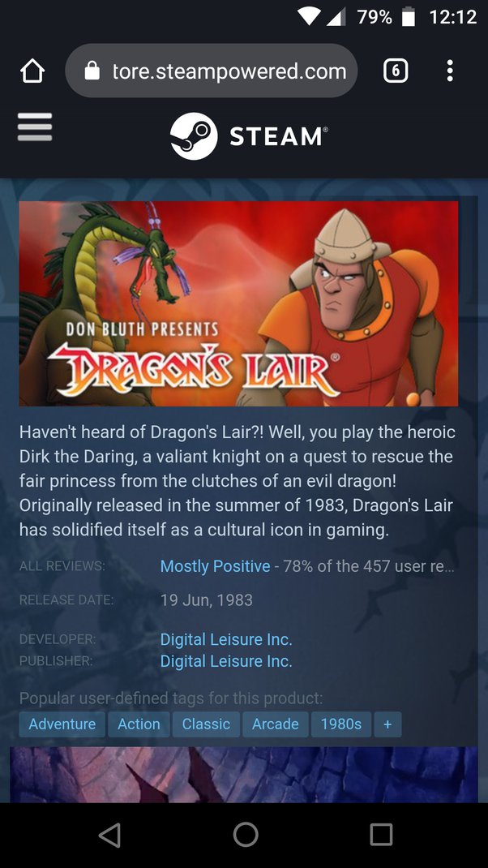Open the Mostly Positive reviews link
Viewport: 488px width, 868px height.
(216, 566)
